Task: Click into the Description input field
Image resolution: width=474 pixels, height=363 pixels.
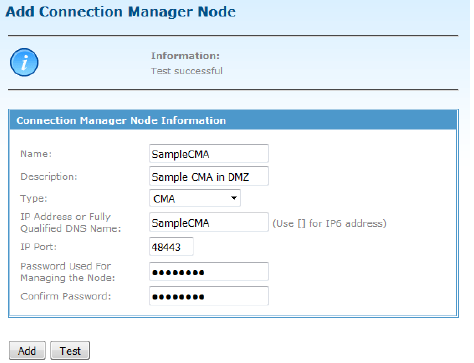Action: pyautogui.click(x=209, y=176)
